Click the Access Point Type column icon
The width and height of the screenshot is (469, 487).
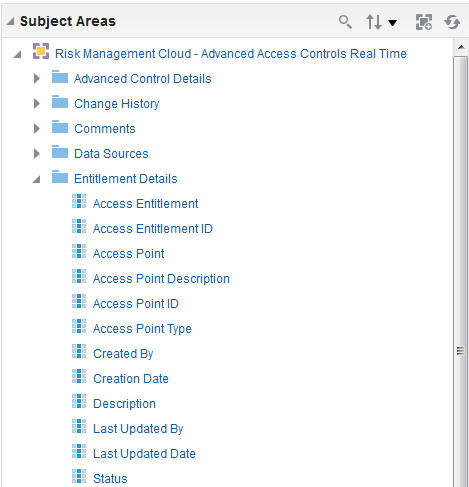79,326
